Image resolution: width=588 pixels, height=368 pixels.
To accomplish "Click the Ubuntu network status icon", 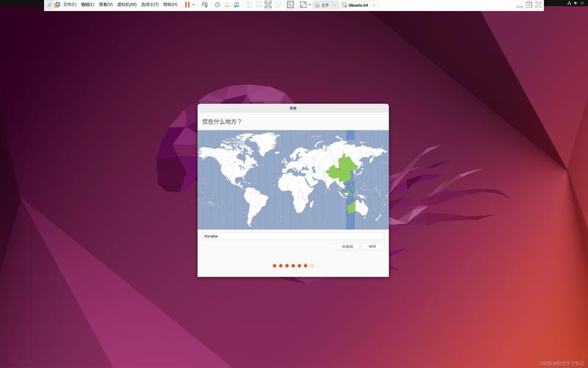I will (x=569, y=3).
